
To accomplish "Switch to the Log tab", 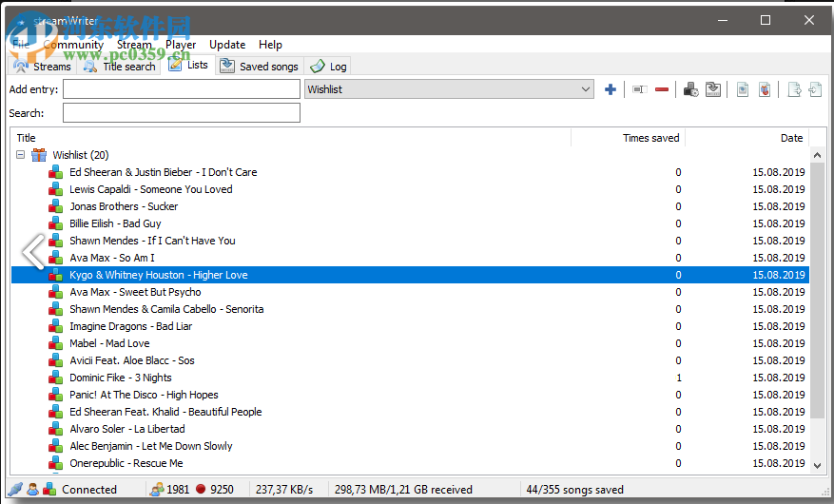I will pos(329,67).
